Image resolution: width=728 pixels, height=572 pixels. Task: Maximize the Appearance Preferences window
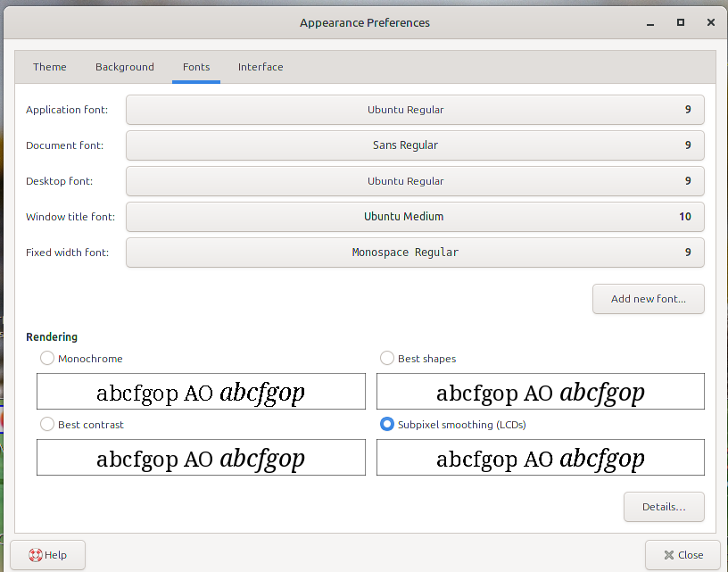coord(681,22)
